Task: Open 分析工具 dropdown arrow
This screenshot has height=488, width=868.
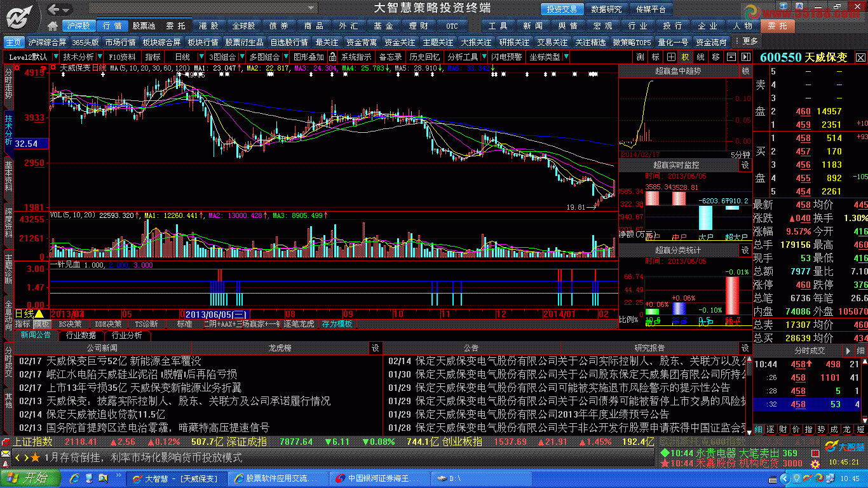Action: (484, 57)
